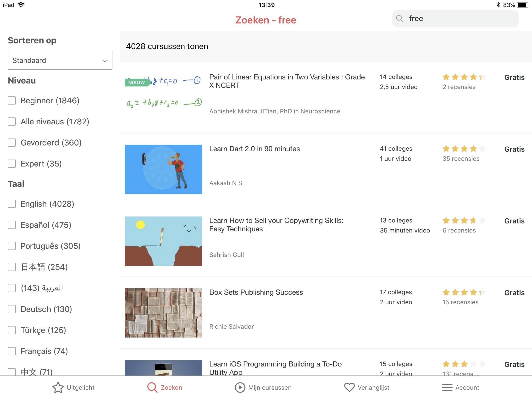This screenshot has width=532, height=399.
Task: Open the Standaard sort dropdown
Action: 60,60
